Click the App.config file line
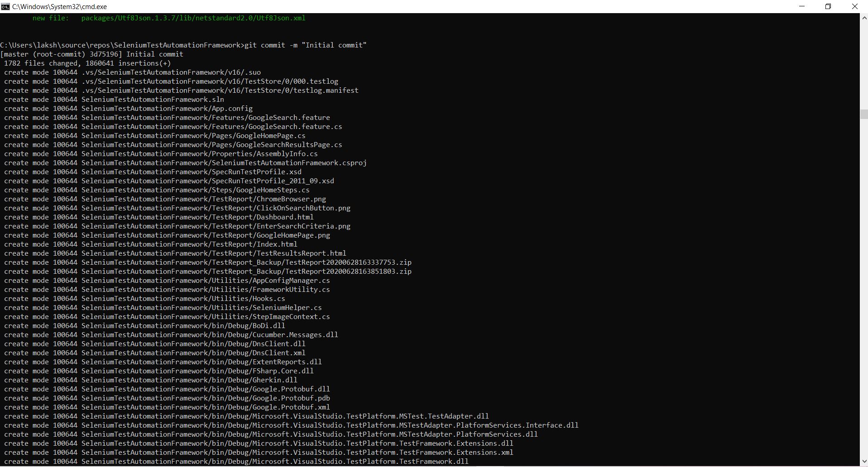This screenshot has height=467, width=868. [x=129, y=109]
